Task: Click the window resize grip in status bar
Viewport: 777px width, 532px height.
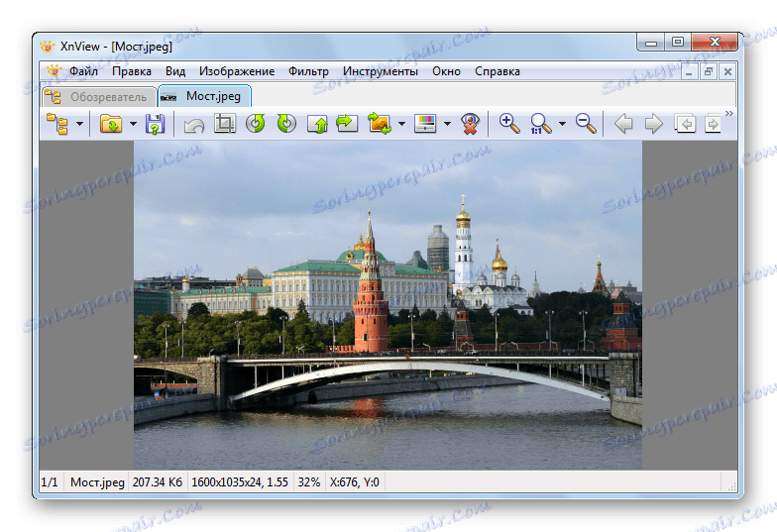Action: (731, 486)
